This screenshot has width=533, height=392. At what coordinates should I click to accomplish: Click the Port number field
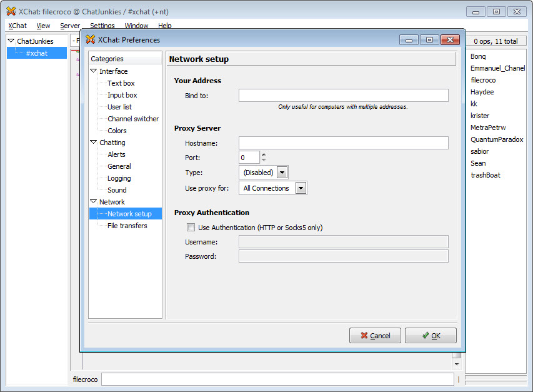(249, 158)
